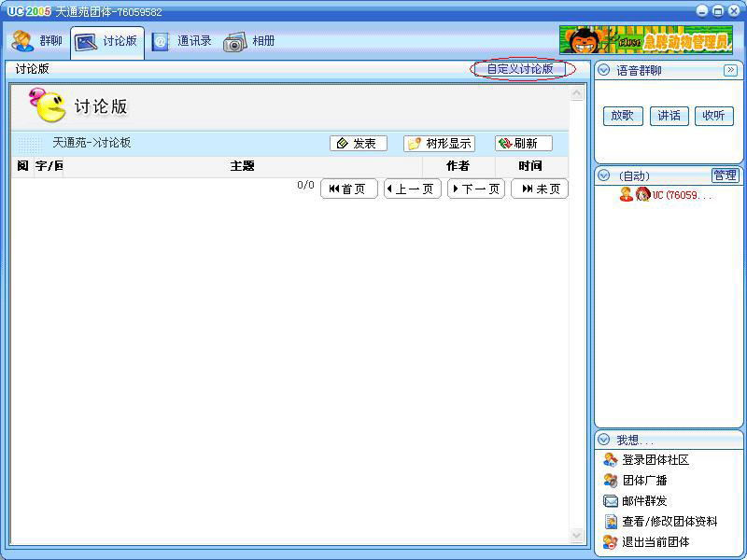Click the 群聊 people icon
Screen dimensions: 747x560
point(21,41)
